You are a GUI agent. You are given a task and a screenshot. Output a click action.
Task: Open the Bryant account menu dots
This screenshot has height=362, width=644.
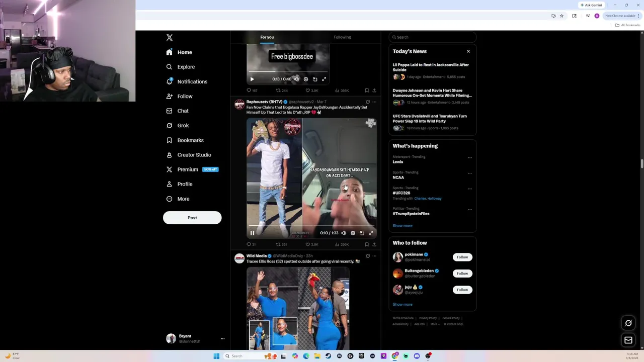click(x=222, y=339)
